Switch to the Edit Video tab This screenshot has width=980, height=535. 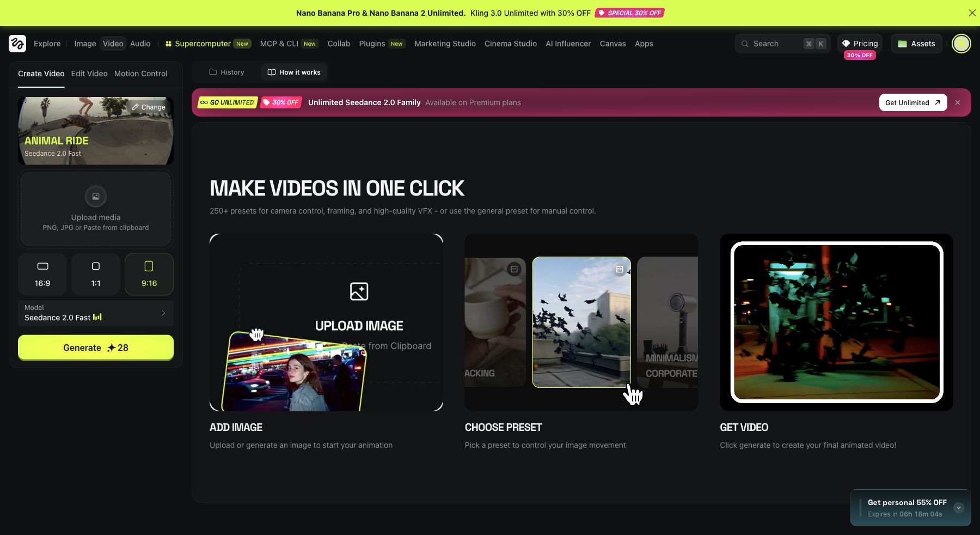(x=89, y=74)
